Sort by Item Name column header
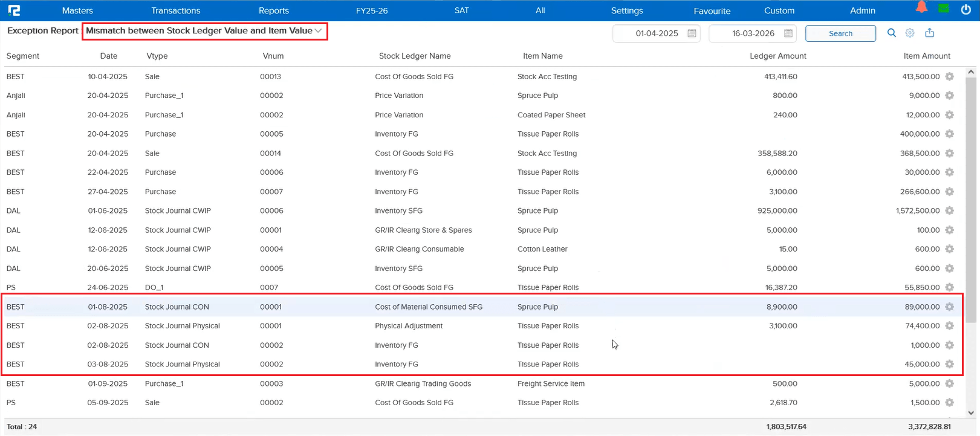 click(543, 56)
